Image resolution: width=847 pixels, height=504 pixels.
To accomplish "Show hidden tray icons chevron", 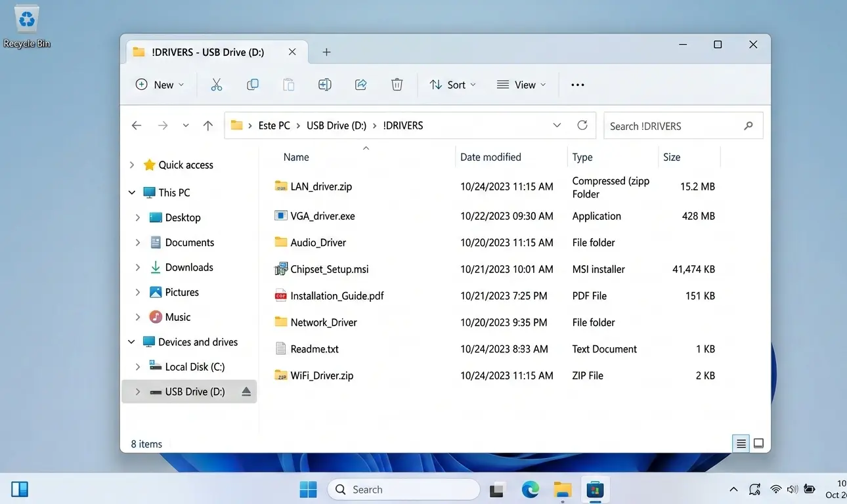I will point(734,490).
